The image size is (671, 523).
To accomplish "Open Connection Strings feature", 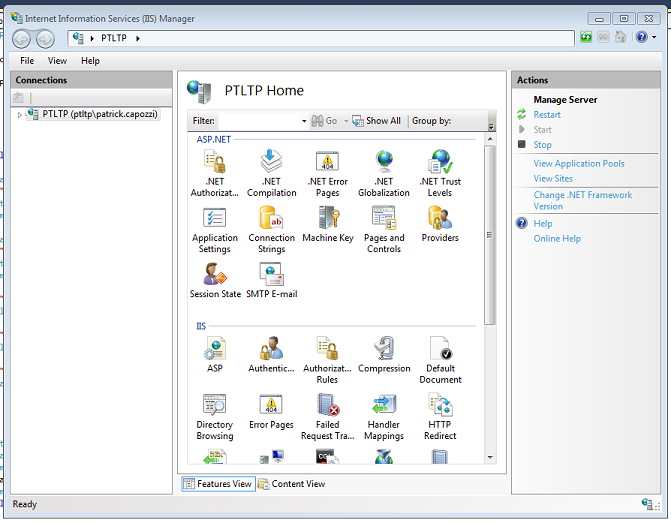I will point(271,230).
